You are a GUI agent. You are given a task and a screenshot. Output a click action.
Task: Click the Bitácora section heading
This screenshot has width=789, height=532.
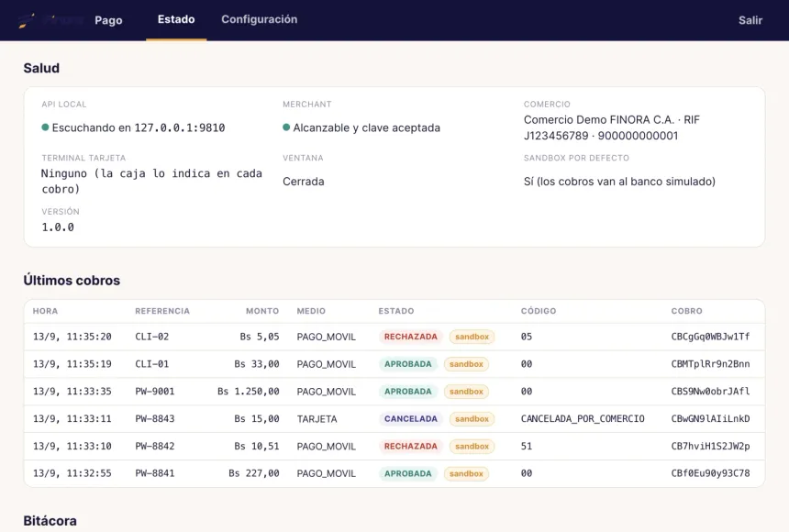coord(50,520)
